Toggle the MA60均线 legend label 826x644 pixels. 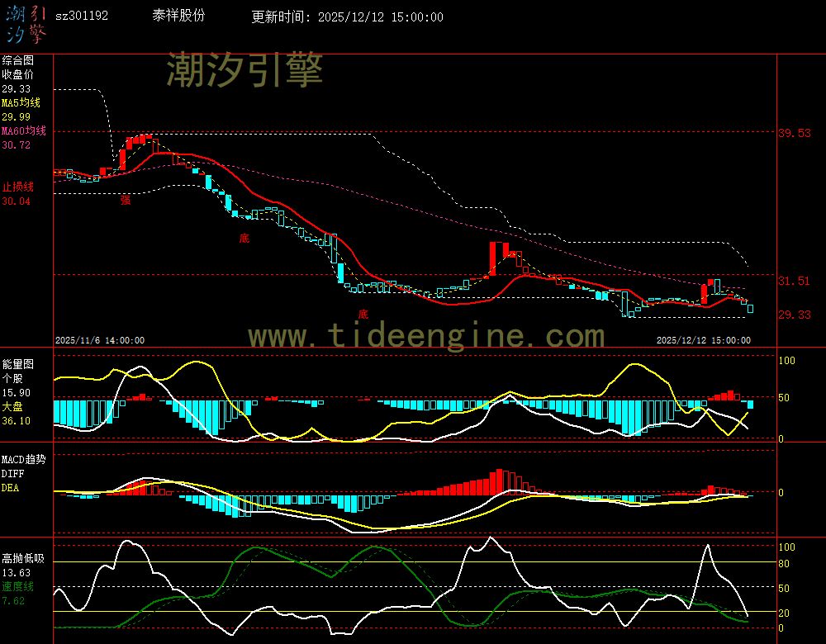pyautogui.click(x=23, y=130)
